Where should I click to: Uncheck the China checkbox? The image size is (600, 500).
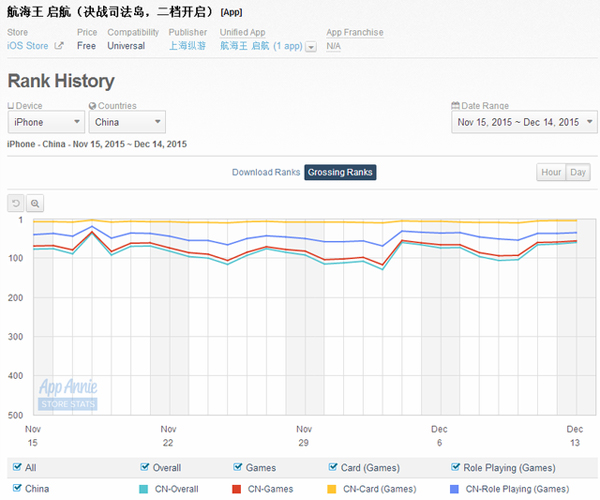click(17, 488)
